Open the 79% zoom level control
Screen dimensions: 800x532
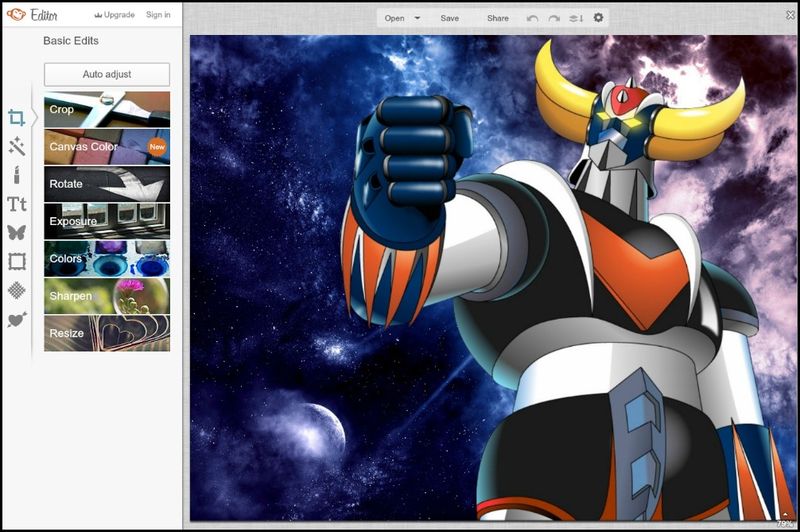[785, 521]
